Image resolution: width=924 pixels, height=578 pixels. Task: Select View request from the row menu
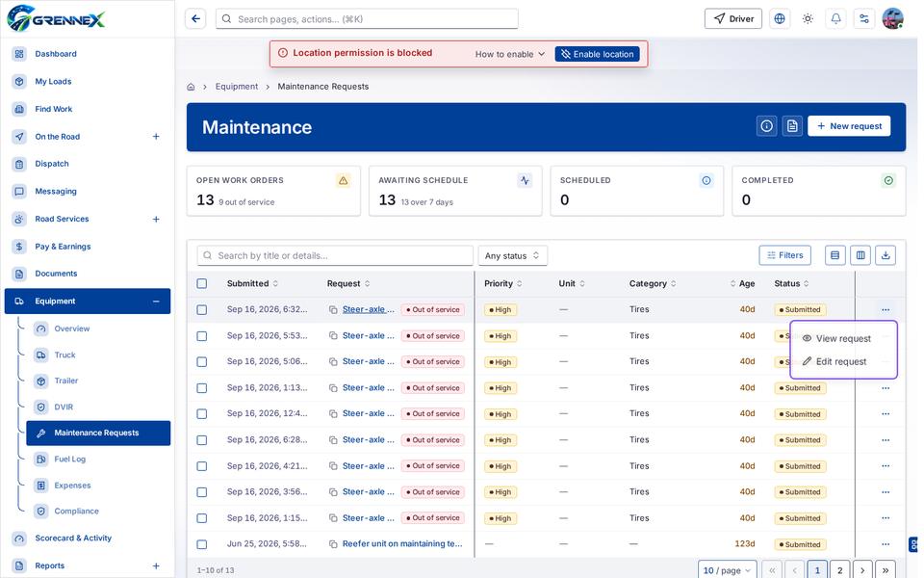(x=843, y=338)
